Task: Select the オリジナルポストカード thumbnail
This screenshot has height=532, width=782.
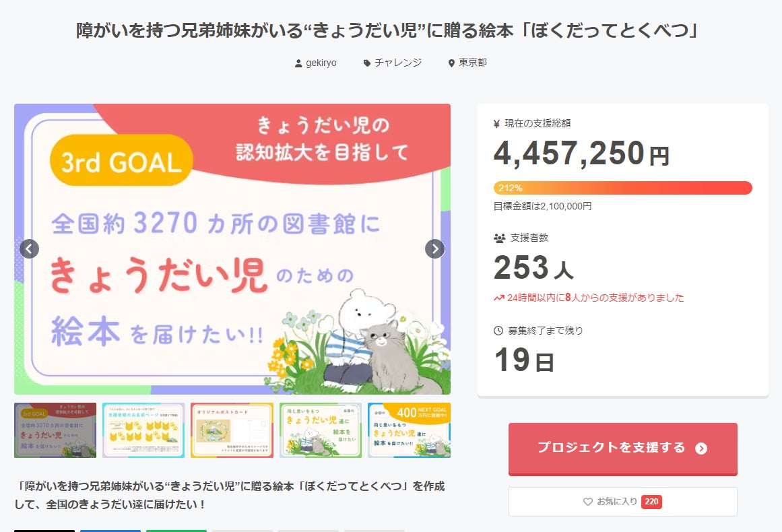Action: click(x=232, y=430)
